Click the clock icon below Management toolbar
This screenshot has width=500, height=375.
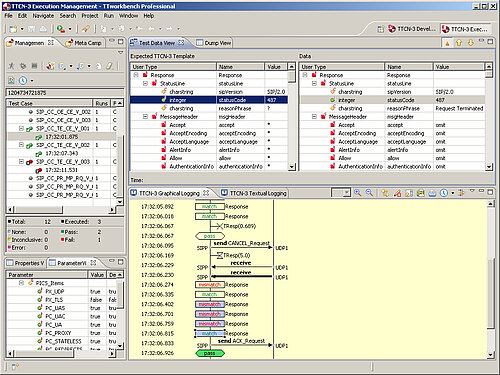(23, 80)
